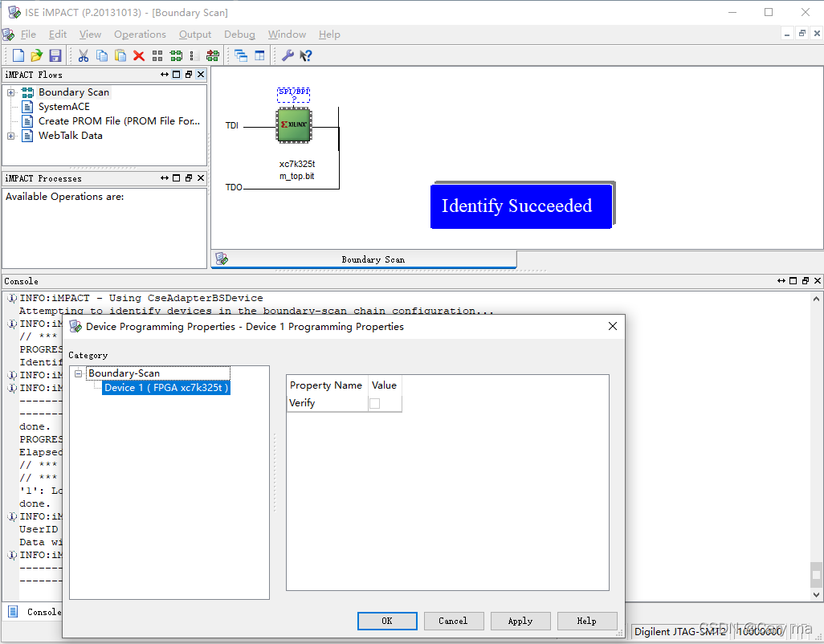The width and height of the screenshot is (824, 644).
Task: Close the iMPACT Flows panel
Action: pyautogui.click(x=201, y=75)
